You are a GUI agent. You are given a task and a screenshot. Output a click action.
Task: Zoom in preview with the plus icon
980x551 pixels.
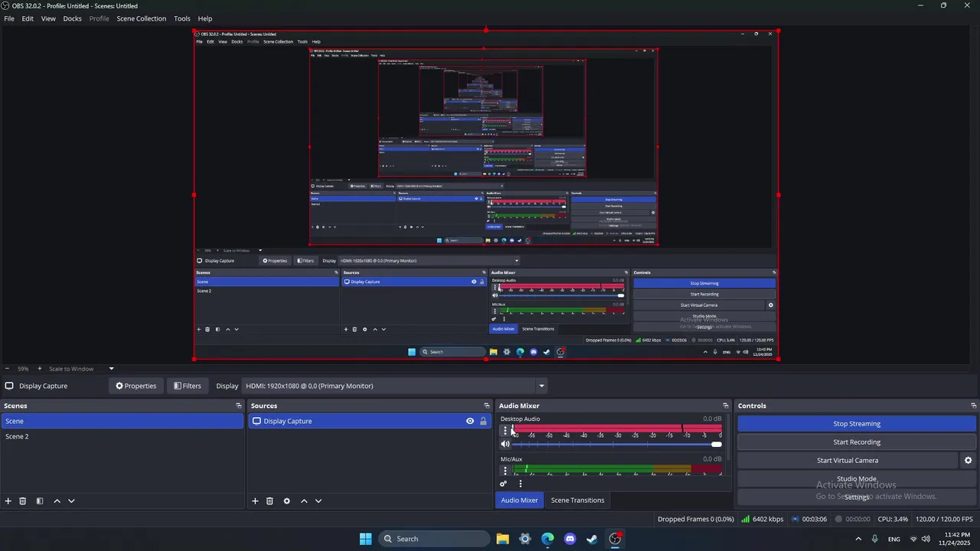click(x=40, y=369)
